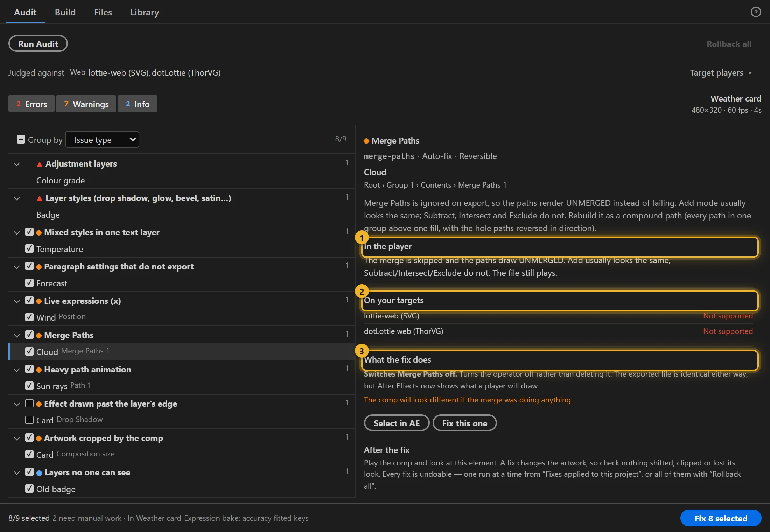Screen dimensions: 770x532
Task: Select the Audit tab
Action: point(25,12)
